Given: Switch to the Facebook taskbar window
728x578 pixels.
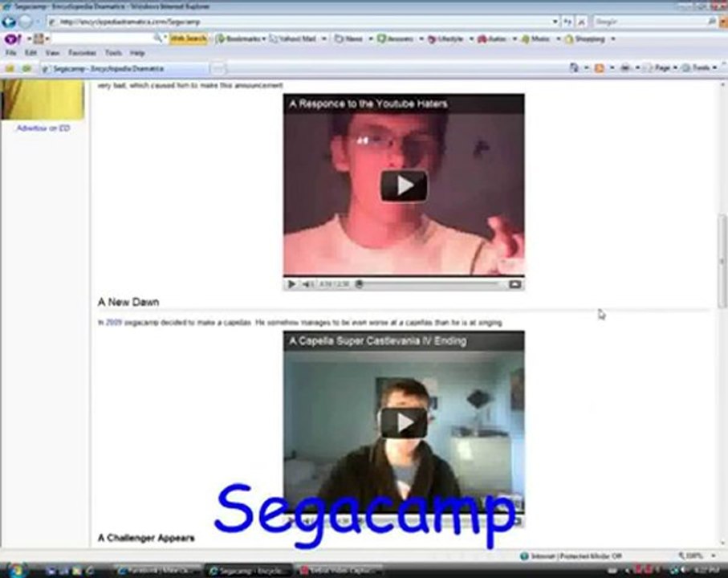Looking at the screenshot, I should coord(159,570).
